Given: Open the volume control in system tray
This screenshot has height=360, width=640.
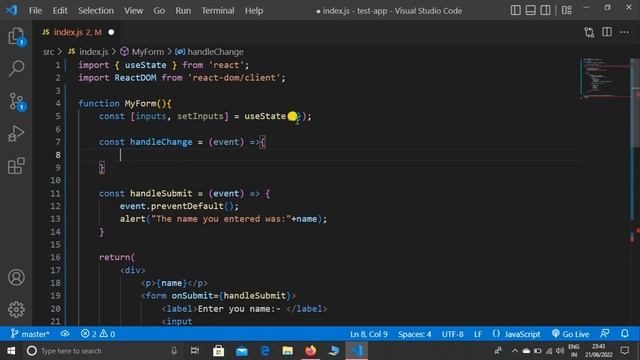Looking at the screenshot, I should pyautogui.click(x=560, y=351).
